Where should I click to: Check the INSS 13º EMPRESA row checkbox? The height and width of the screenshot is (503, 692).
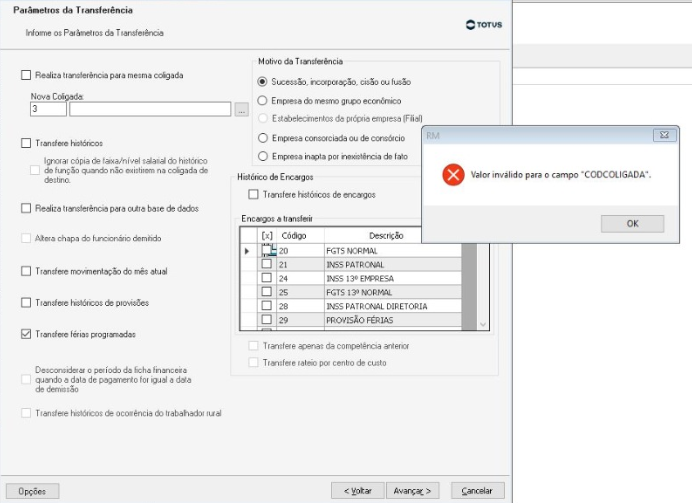click(x=267, y=278)
